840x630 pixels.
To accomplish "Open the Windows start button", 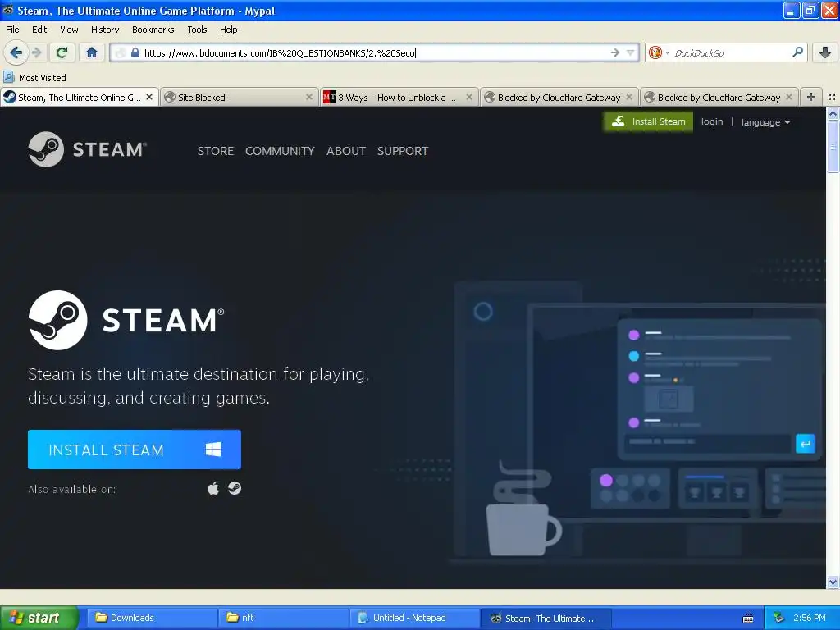I will point(39,618).
